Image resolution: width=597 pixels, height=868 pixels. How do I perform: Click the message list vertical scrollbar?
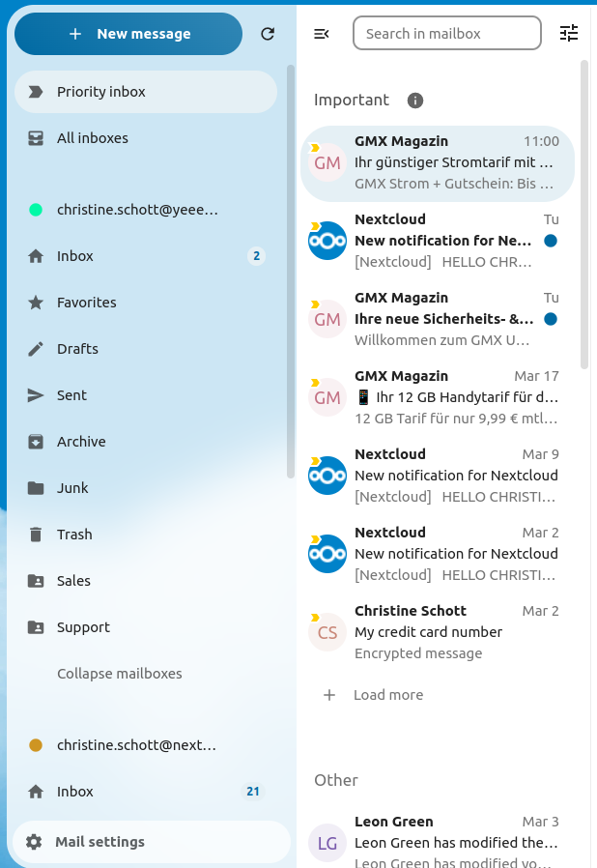click(583, 213)
